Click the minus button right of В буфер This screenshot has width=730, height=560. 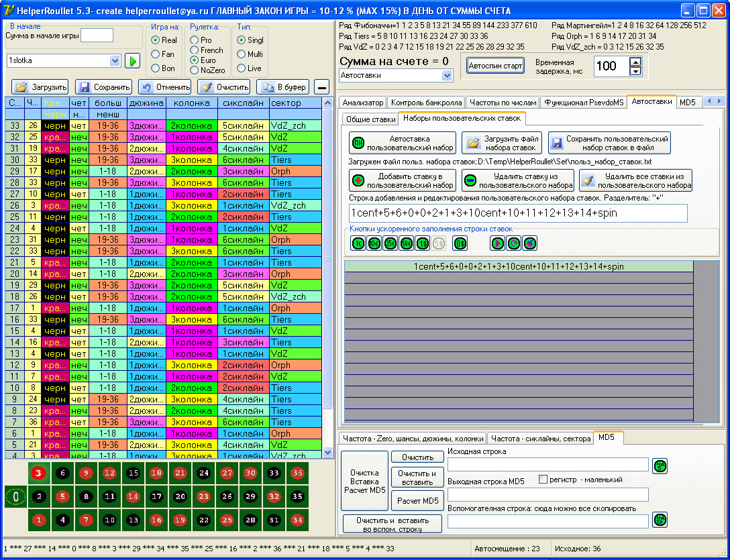tap(321, 87)
